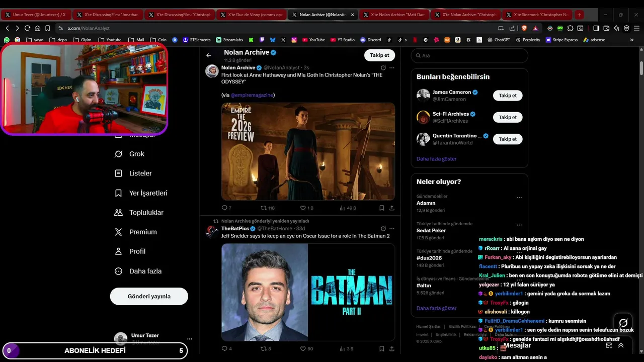Bookmark the Odyssey first look post

point(382,208)
